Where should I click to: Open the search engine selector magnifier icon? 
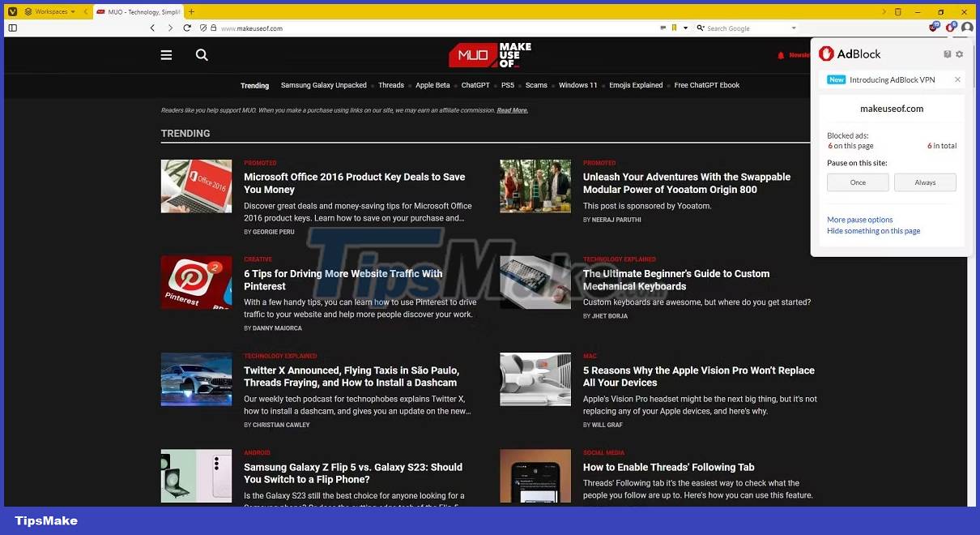700,28
